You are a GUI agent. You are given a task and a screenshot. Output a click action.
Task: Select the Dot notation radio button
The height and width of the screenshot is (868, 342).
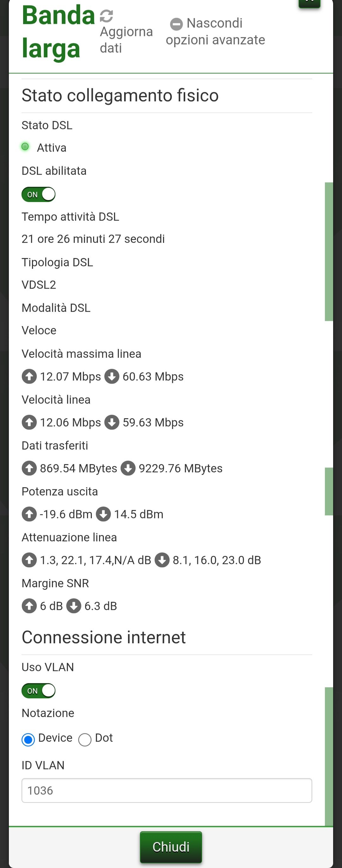(x=85, y=739)
